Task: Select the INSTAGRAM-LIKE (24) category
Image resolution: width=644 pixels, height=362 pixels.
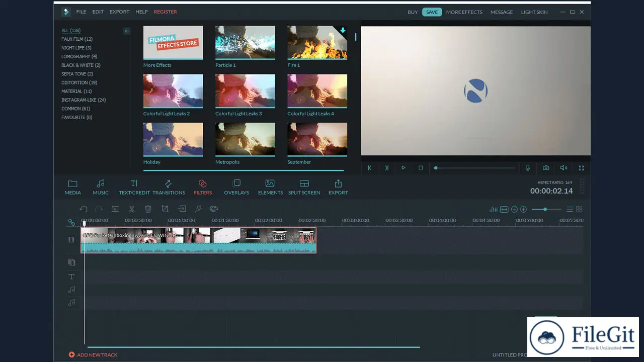Action: (x=84, y=100)
